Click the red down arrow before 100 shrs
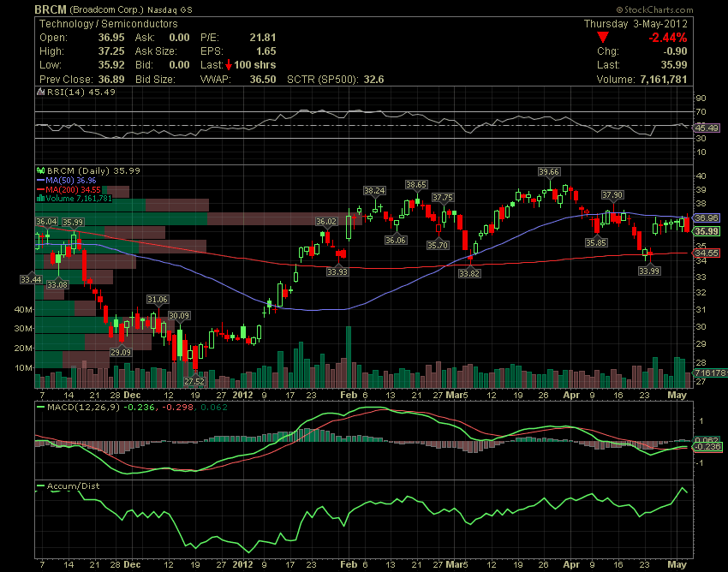The image size is (728, 572). (229, 64)
